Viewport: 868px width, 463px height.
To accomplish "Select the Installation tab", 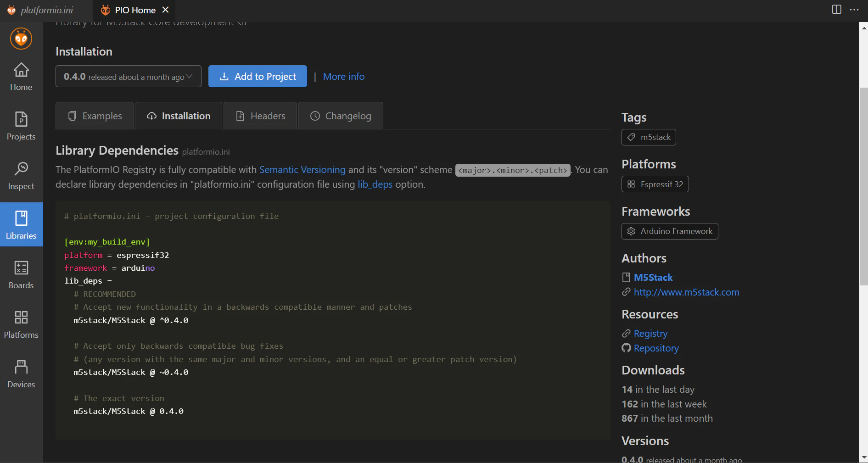I will pos(179,116).
